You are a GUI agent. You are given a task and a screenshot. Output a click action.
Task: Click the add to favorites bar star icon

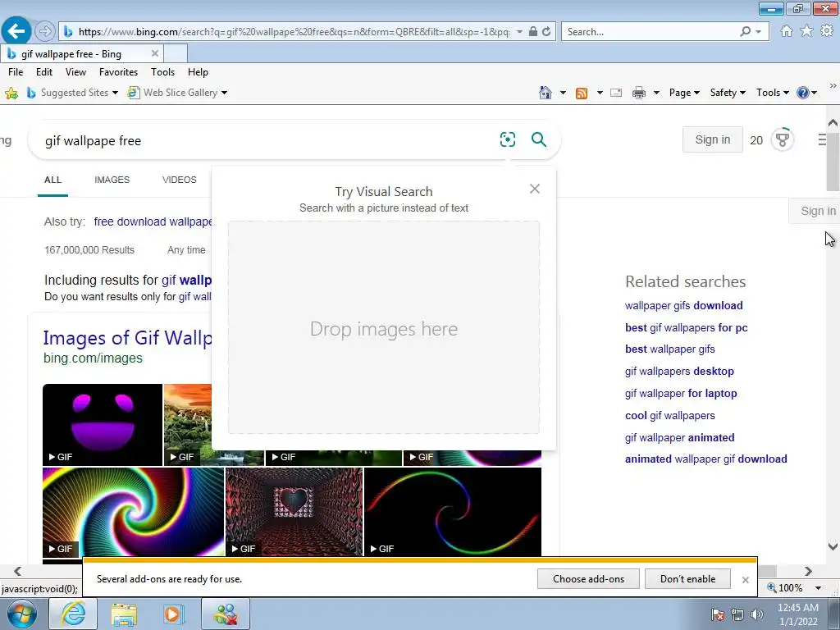(11, 94)
